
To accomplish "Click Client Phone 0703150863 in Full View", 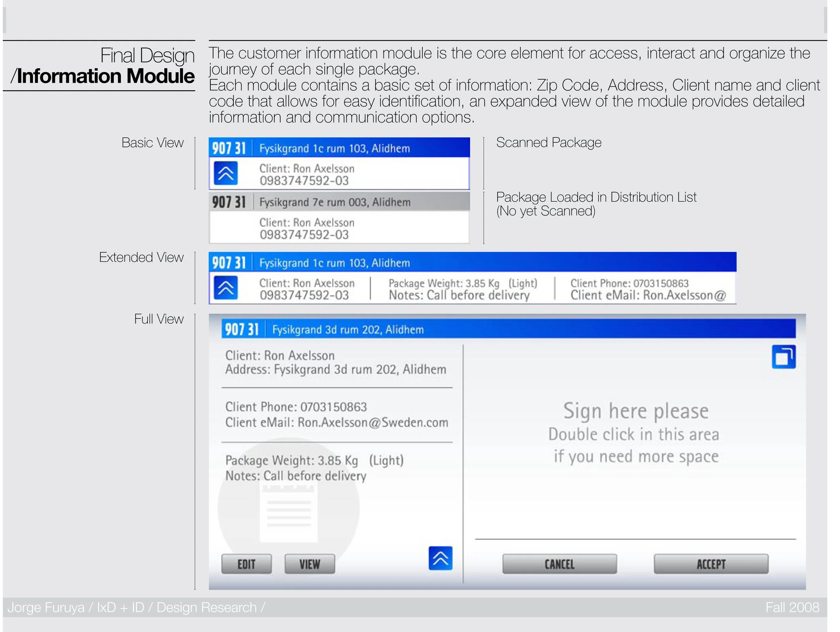I will (x=296, y=407).
